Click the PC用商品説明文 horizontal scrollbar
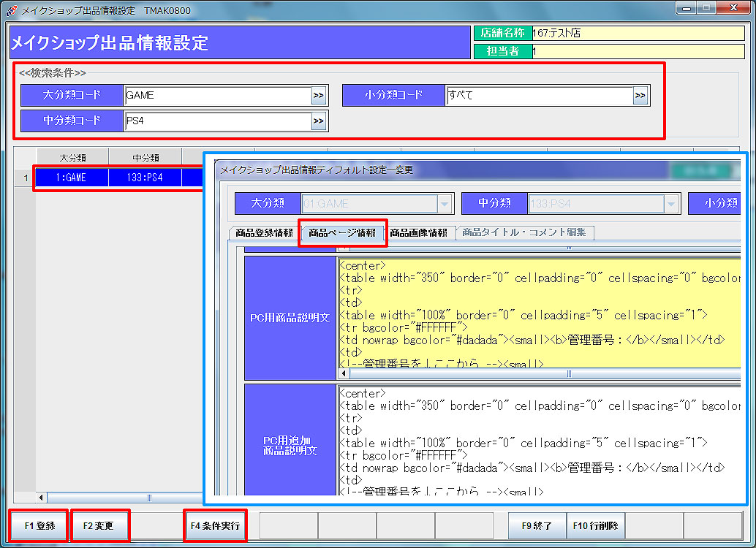Image resolution: width=756 pixels, height=548 pixels. pyautogui.click(x=567, y=373)
